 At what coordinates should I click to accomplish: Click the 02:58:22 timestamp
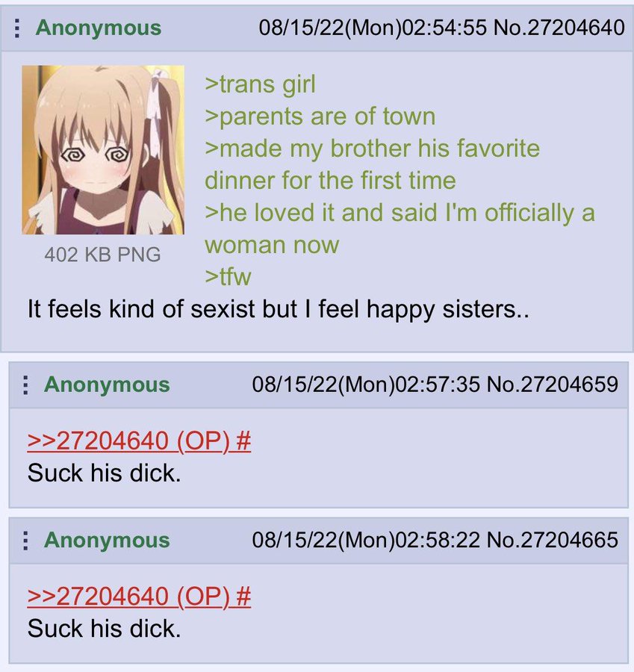click(438, 540)
